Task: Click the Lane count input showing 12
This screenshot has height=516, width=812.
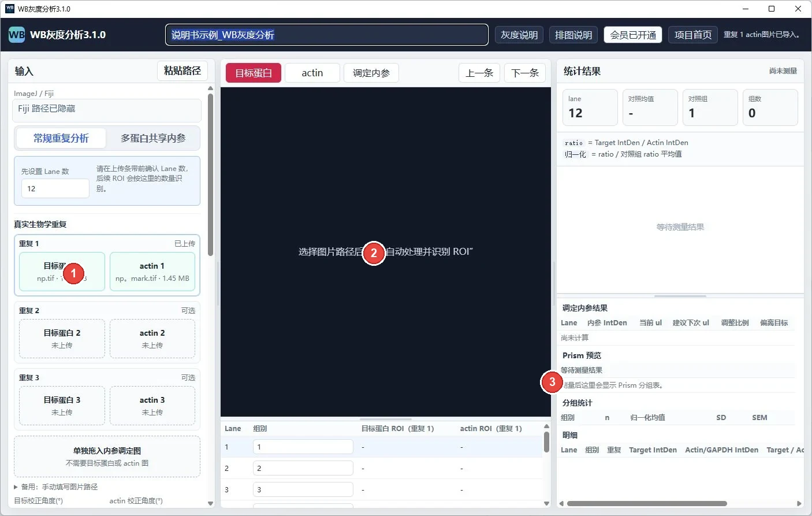Action: tap(55, 188)
